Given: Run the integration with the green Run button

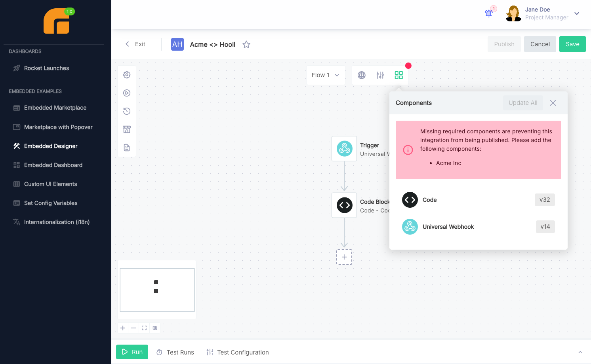Looking at the screenshot, I should 132,352.
